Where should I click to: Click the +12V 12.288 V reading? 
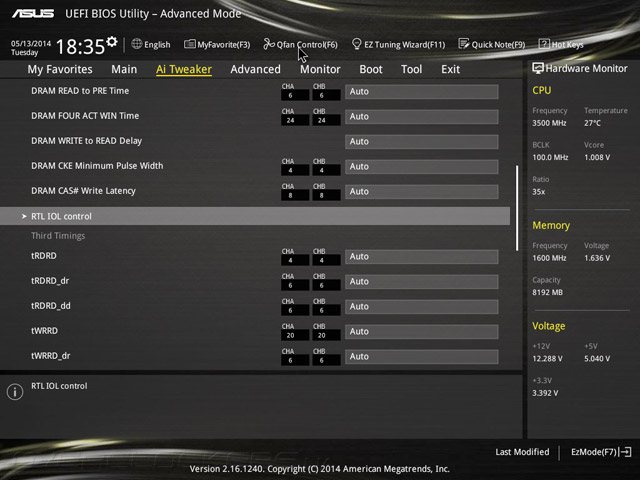pyautogui.click(x=547, y=358)
